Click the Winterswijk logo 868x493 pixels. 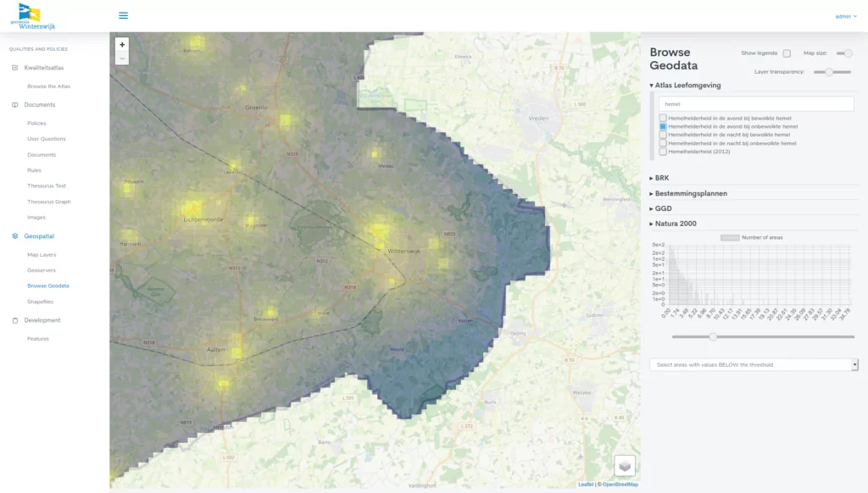[33, 16]
